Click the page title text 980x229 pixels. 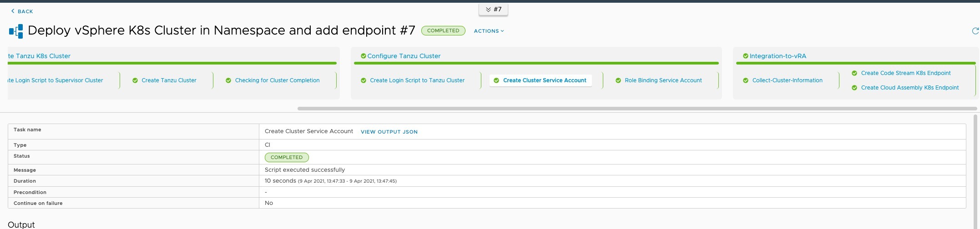point(222,30)
